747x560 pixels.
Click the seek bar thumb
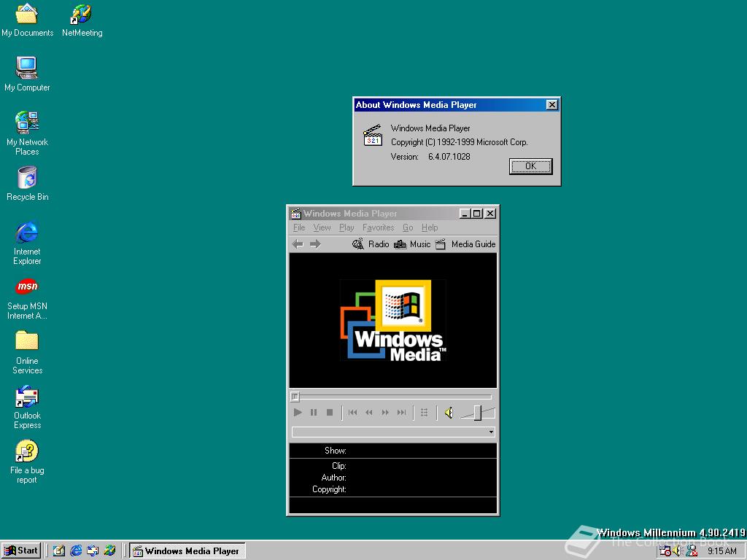[x=295, y=396]
